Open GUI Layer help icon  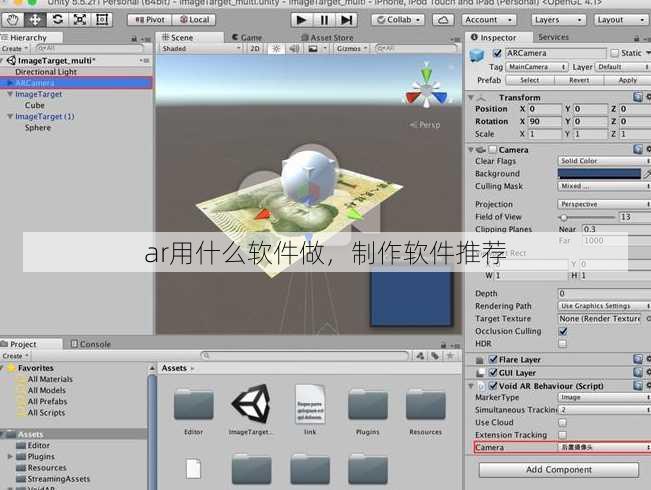click(638, 372)
